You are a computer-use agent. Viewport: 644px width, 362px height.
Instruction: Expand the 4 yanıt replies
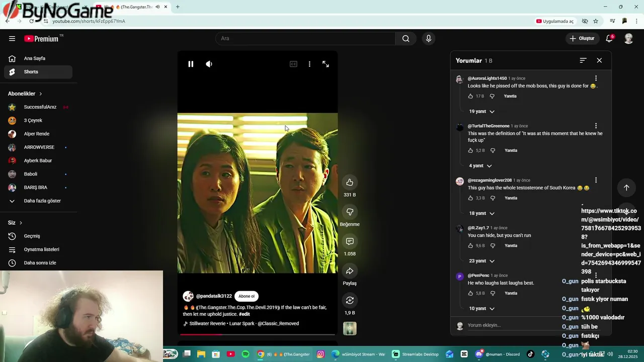[480, 166]
